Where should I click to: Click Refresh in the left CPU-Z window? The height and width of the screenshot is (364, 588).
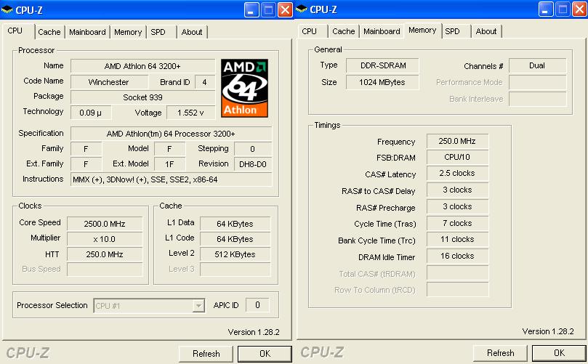pos(206,354)
